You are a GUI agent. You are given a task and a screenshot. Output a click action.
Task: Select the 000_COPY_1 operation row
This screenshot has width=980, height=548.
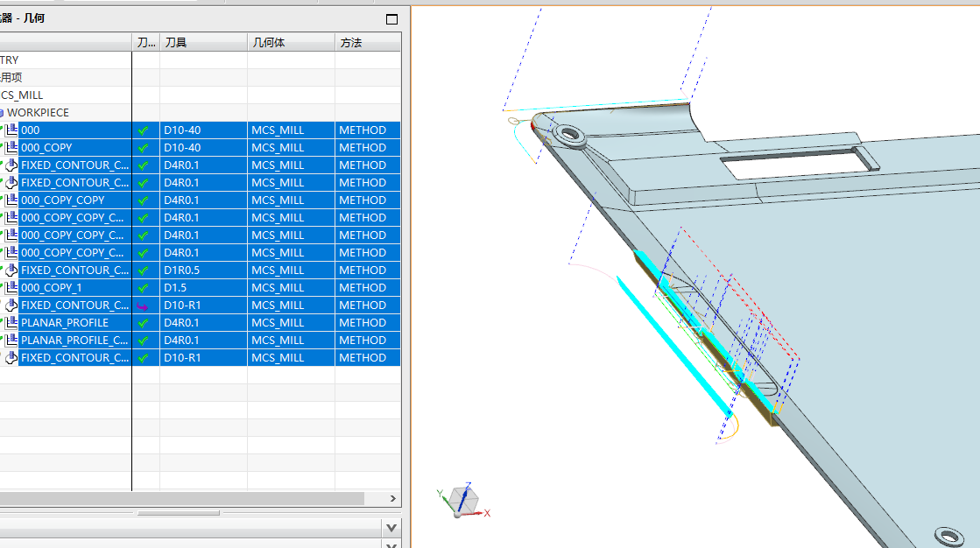pos(52,287)
